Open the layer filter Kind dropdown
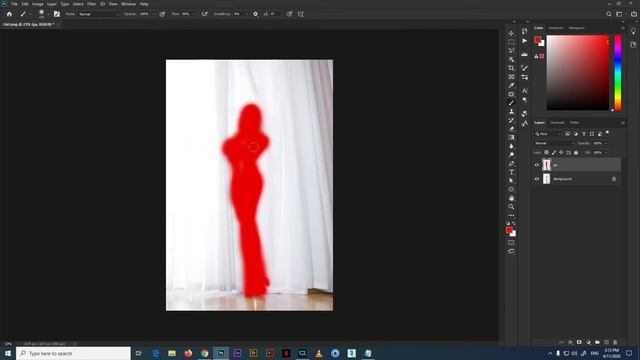The height and width of the screenshot is (360, 640). [x=548, y=134]
